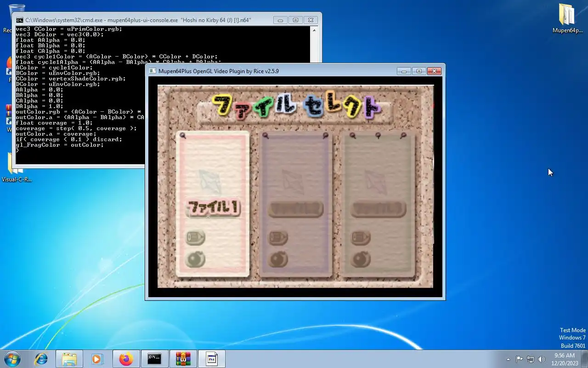This screenshot has width=588, height=368.
Task: Click the cmd.exe window title bar icon
Action: point(20,20)
